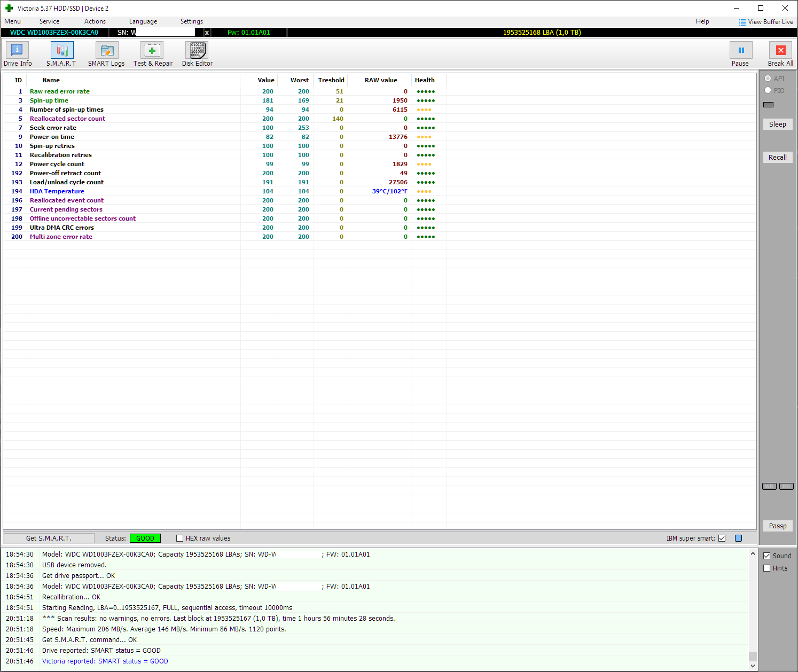Image resolution: width=798 pixels, height=672 pixels.
Task: Click the 'Scan results: no warnings' log line
Action: coord(218,619)
